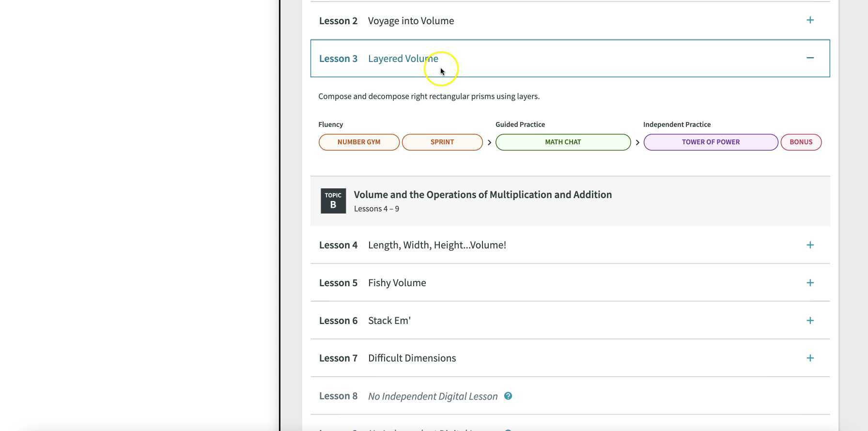Select the Length, Width, Height...Volume! lesson title
Viewport: 868px width, 431px height.
437,245
